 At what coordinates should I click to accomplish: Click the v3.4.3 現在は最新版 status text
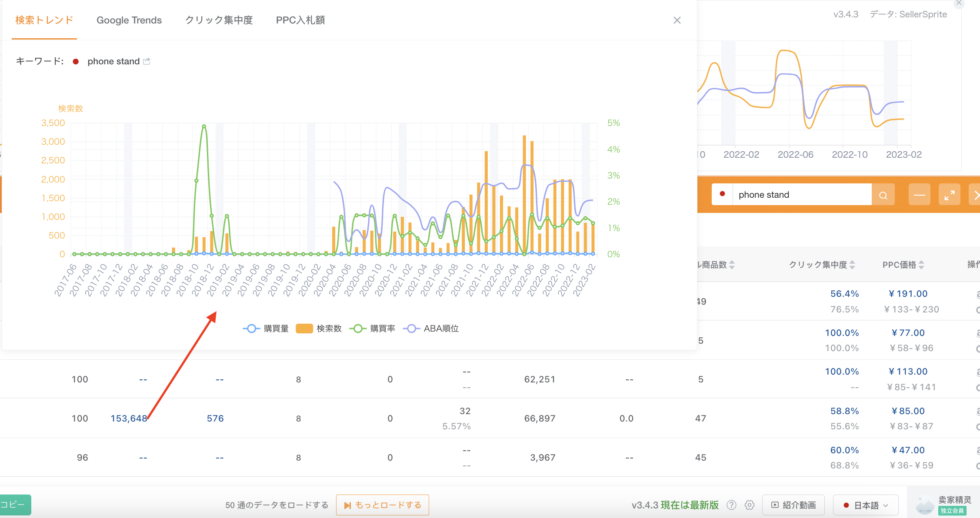coord(675,505)
